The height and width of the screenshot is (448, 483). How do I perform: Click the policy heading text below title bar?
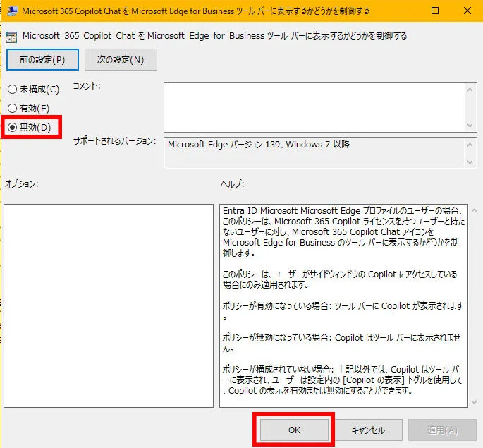214,36
